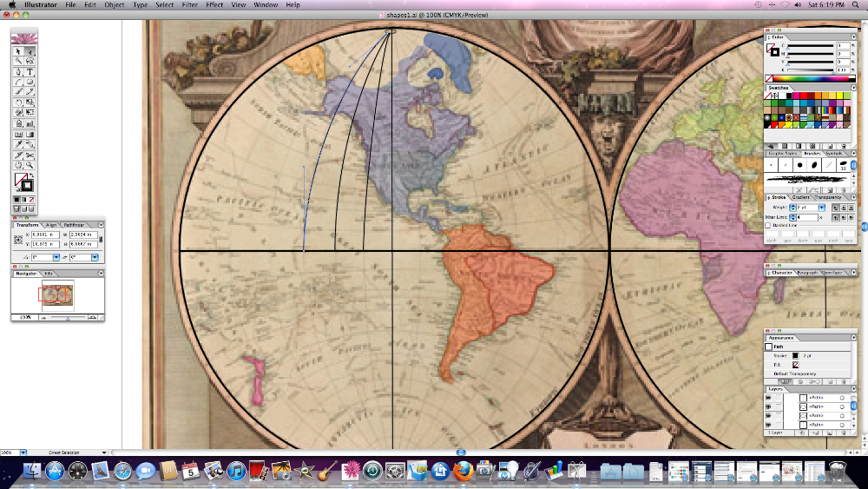868x489 pixels.
Task: Set stroke corners to Bevel Join
Action: point(852,218)
